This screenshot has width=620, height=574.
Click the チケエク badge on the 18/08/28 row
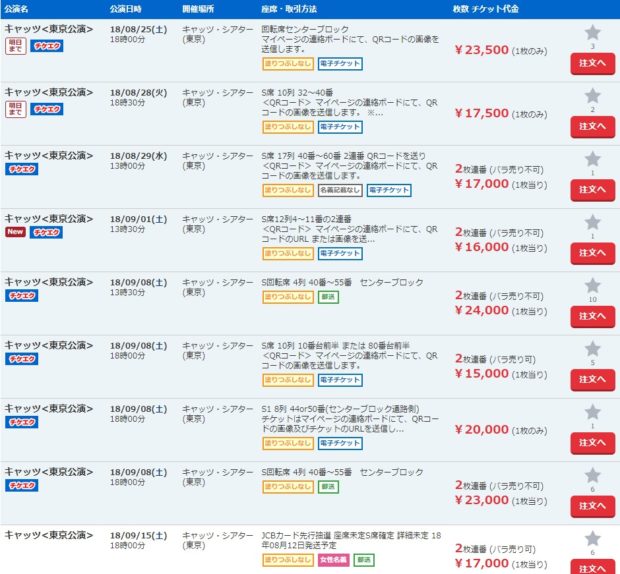pyautogui.click(x=47, y=109)
